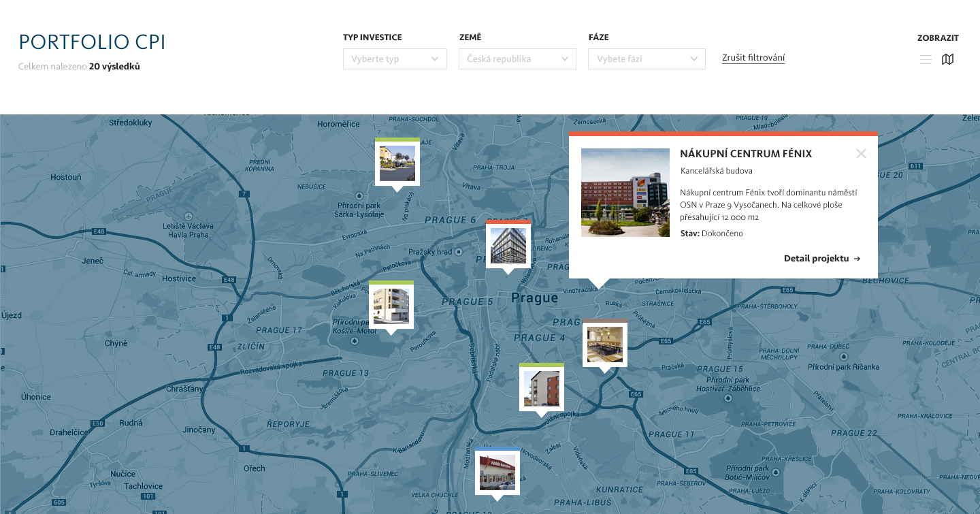Screen dimensions: 980x514
Task: Click the Stav: Dokončeno status text
Action: 712,234
